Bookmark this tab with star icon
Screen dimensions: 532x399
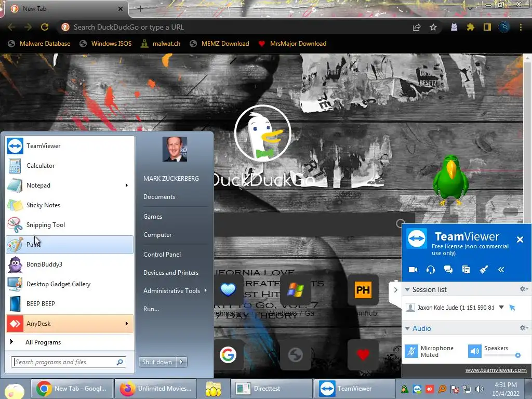click(x=433, y=27)
